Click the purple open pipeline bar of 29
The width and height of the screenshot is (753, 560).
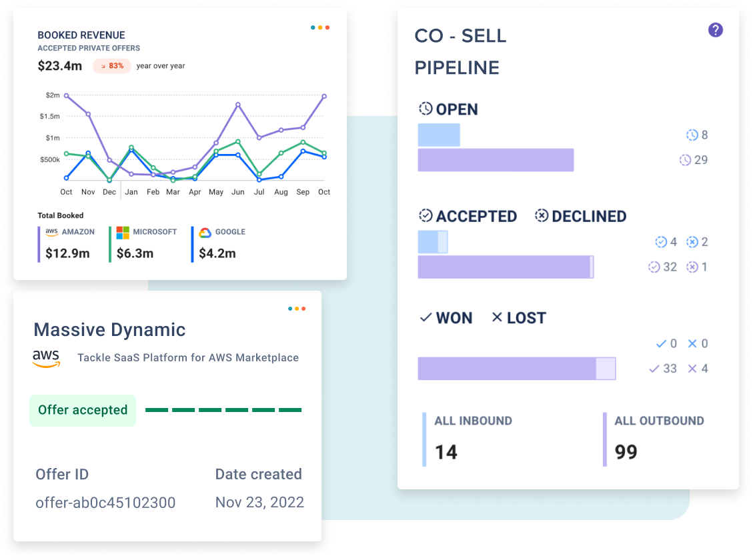point(496,160)
